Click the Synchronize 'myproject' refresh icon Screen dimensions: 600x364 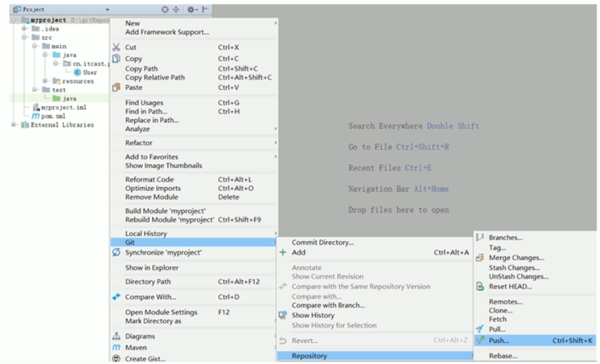point(116,252)
